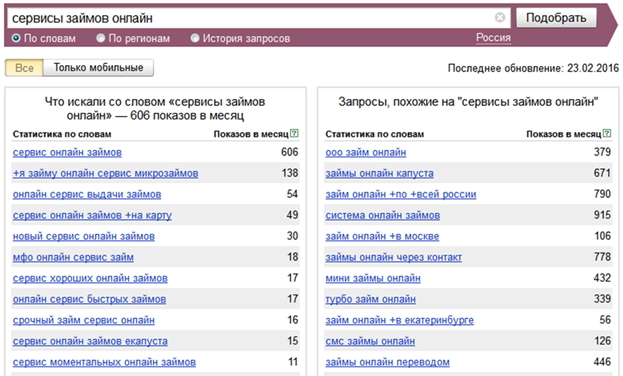
Task: Open 'сервис онлайн займов екапуста' link
Action: [90, 341]
